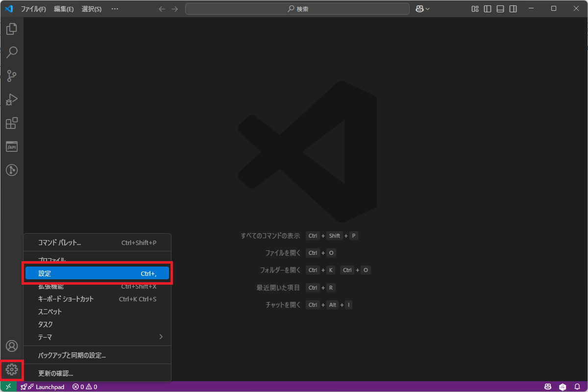Select 設定 from the Manage menu
Screen dimensions: 588x392
(98, 273)
